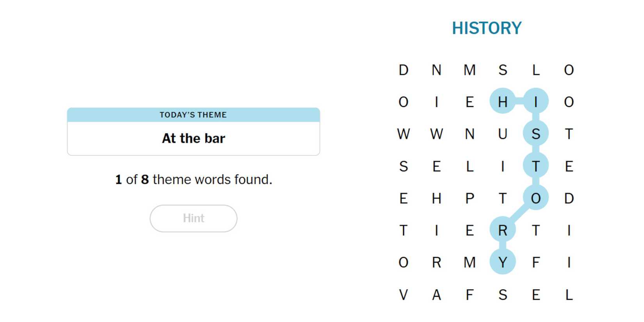Tap the letter Y's neighbor F in the bottom row
The height and width of the screenshot is (322, 644).
(x=470, y=295)
